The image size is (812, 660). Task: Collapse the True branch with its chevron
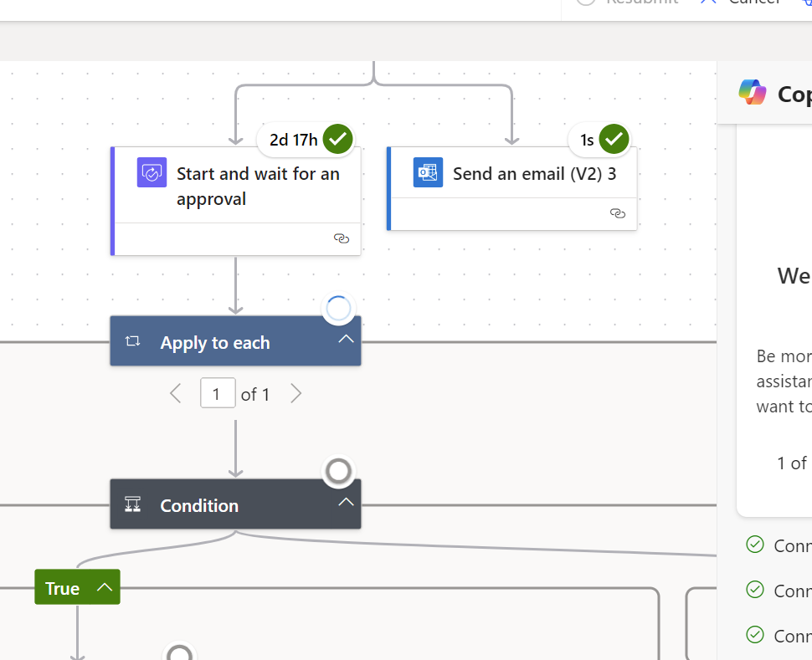coord(105,586)
